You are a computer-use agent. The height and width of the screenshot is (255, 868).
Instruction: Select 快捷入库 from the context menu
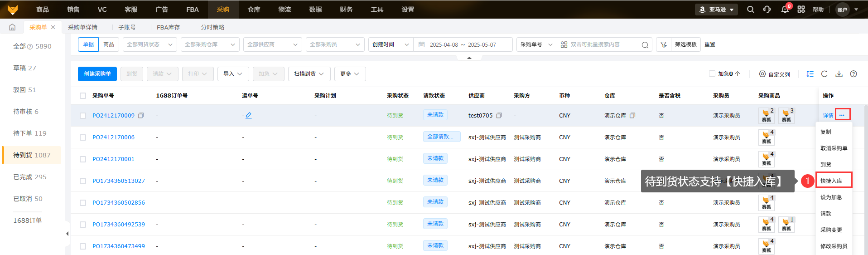click(x=831, y=181)
